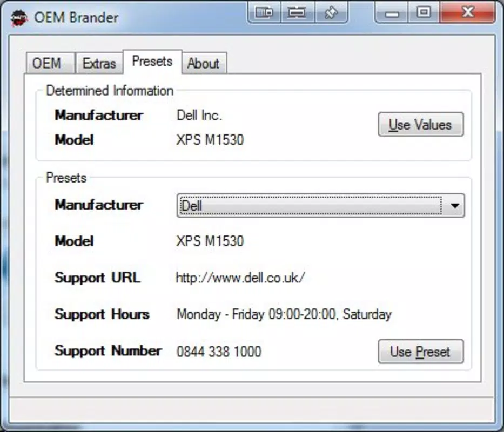Click the support number 0844 338 1000
The image size is (504, 432).
(x=219, y=352)
